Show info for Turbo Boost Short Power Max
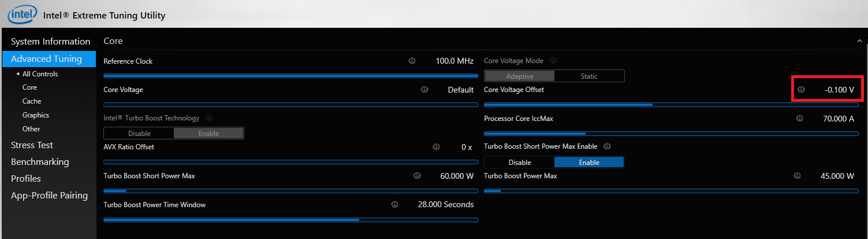The height and width of the screenshot is (239, 868). tap(416, 175)
